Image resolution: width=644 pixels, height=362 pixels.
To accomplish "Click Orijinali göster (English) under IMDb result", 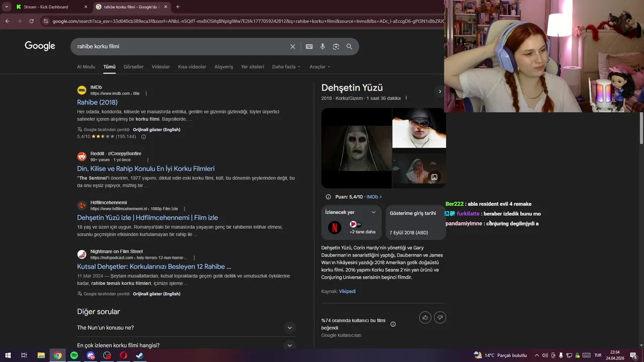I will (156, 130).
